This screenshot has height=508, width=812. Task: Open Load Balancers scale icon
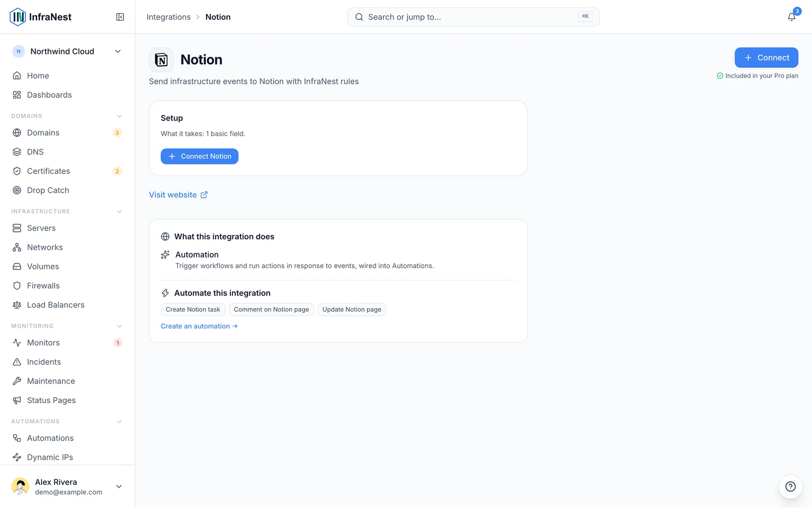(17, 305)
